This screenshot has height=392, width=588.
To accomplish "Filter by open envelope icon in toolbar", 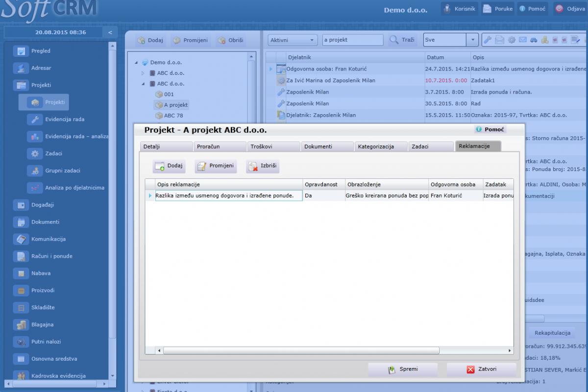I will point(499,40).
